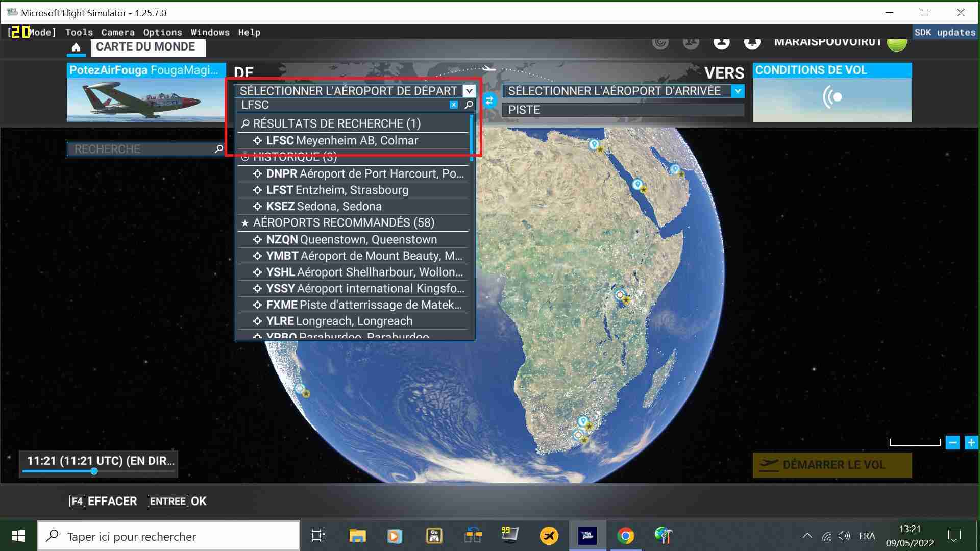Screen dimensions: 980x551
Task: Click the Démarrer le Vol button
Action: [x=832, y=465]
